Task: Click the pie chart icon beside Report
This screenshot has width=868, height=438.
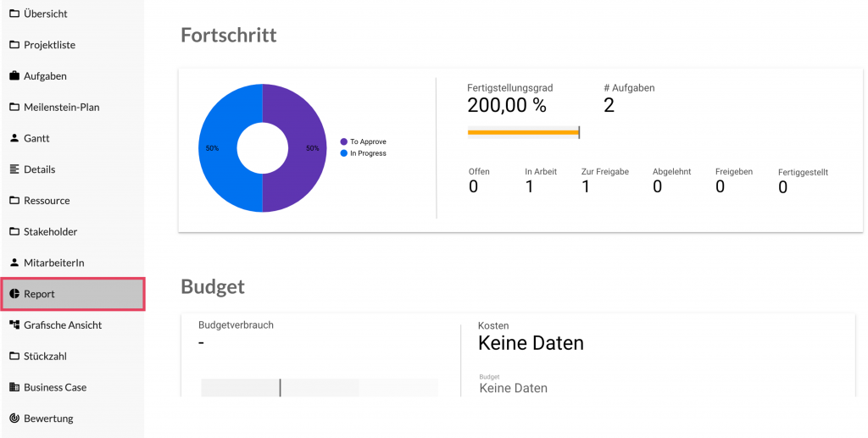Action: coord(14,294)
